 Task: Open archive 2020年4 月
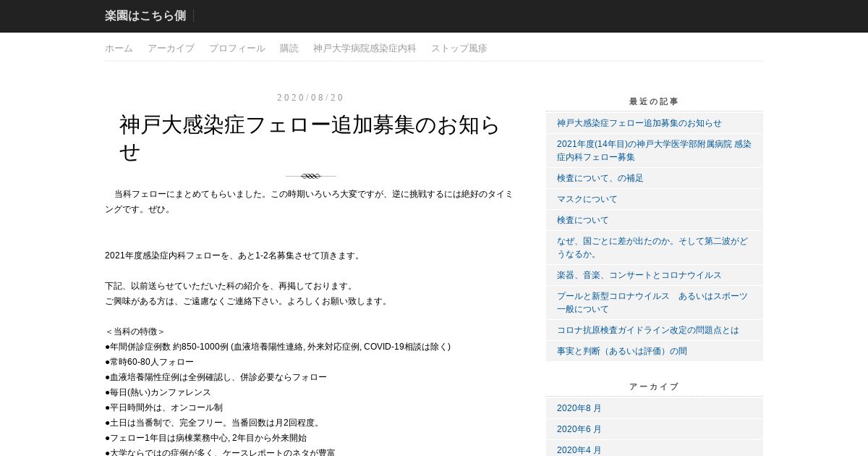579,449
